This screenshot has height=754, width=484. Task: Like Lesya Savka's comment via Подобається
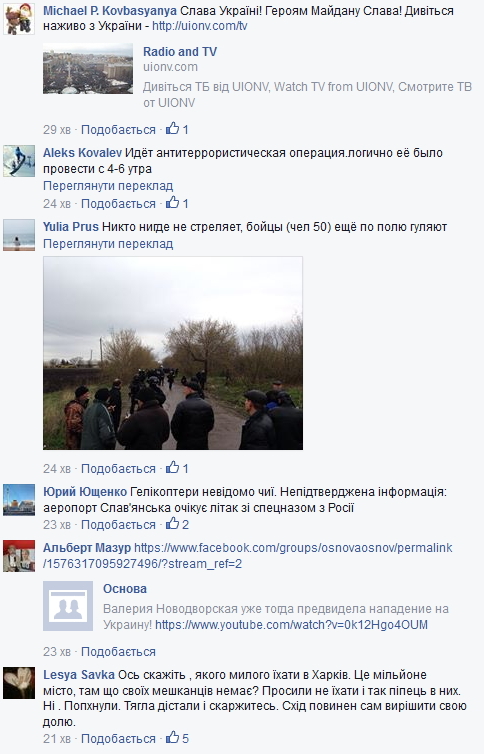pos(118,739)
